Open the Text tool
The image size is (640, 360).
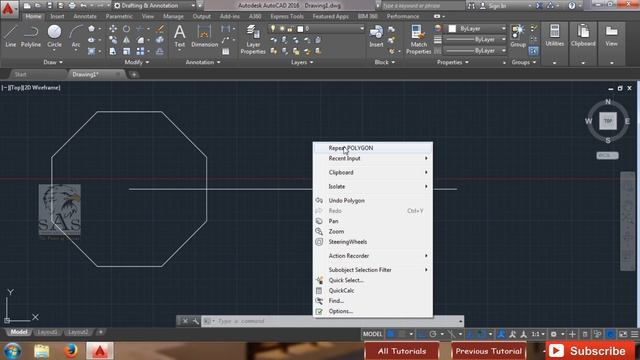click(x=180, y=36)
